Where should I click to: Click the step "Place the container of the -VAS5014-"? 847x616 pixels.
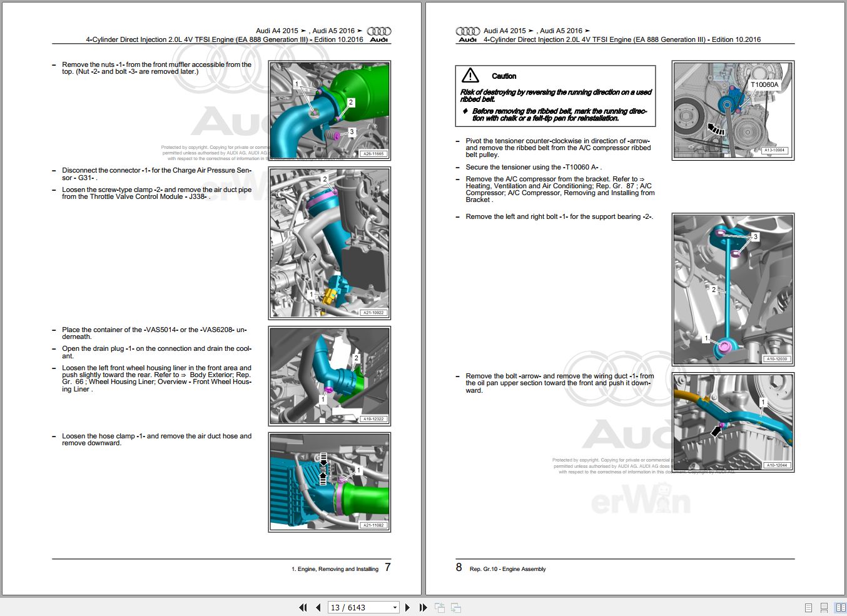tap(155, 333)
